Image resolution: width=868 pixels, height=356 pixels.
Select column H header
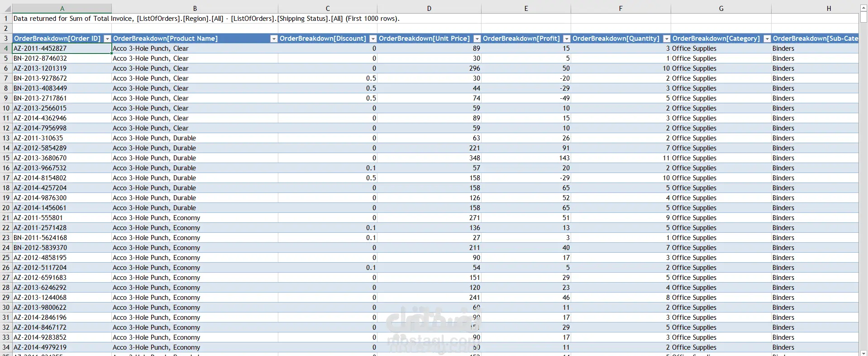point(815,9)
